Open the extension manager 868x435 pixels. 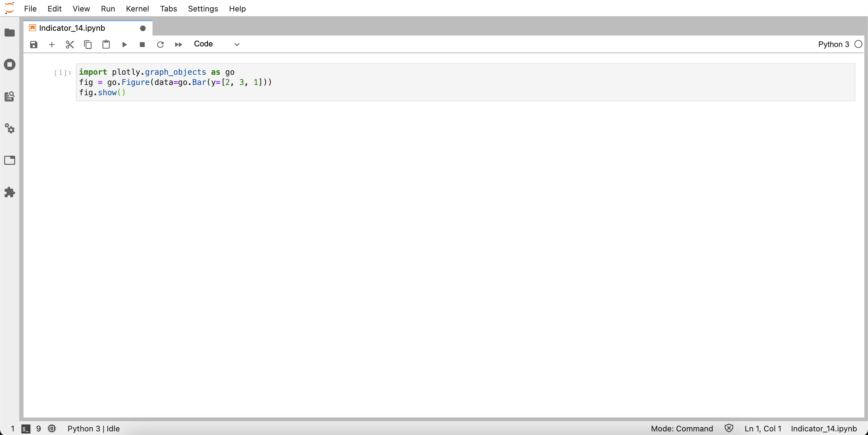click(x=9, y=192)
